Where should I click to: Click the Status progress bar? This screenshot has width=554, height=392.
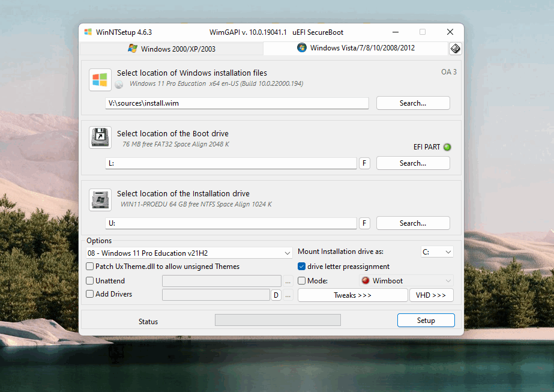tap(278, 320)
